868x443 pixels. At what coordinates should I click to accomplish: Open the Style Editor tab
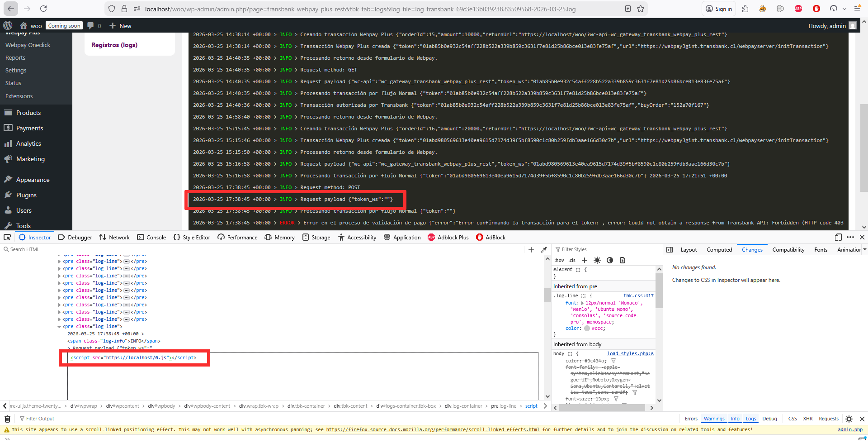click(x=192, y=237)
